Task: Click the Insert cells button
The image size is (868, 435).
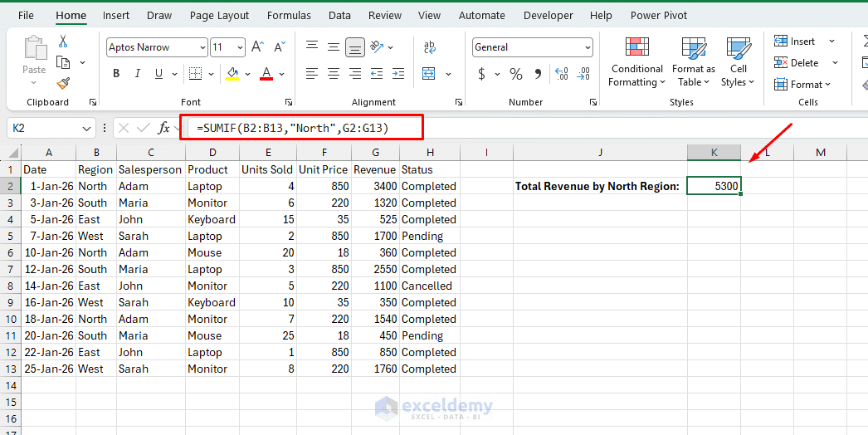Action: pyautogui.click(x=794, y=42)
